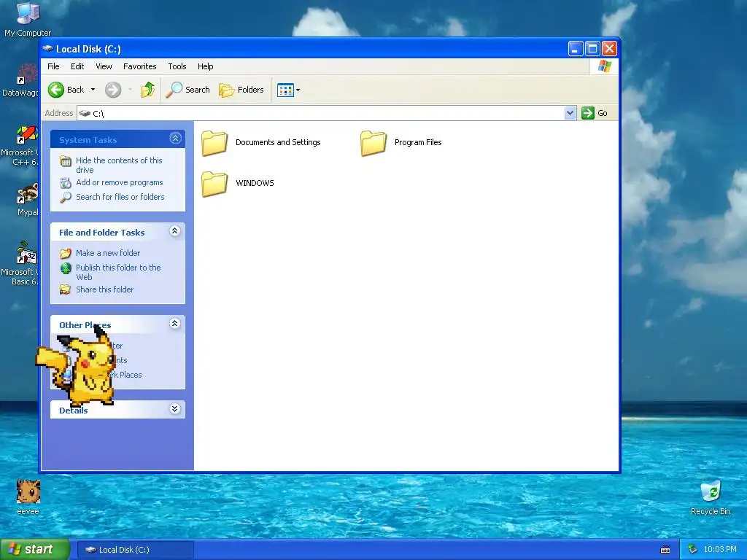
Task: Close the Local Disk window
Action: coord(609,49)
